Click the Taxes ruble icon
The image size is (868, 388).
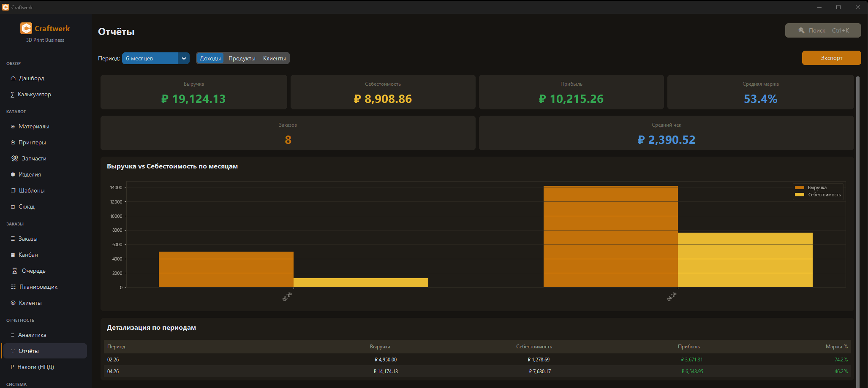12,367
